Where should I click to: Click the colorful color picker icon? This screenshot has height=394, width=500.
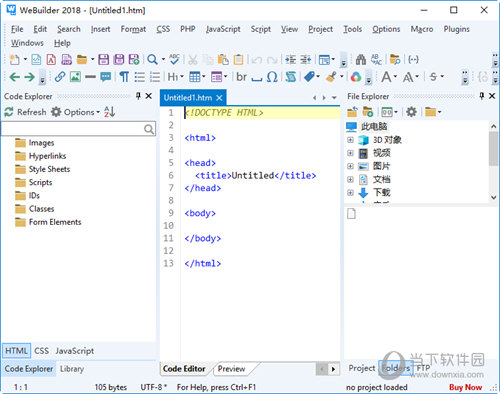(356, 77)
